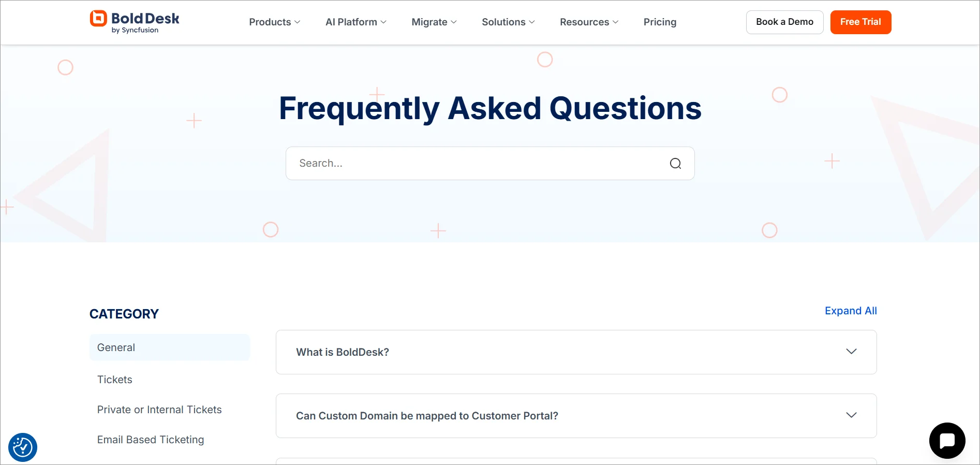Click chevron on Custom Domain question row
Image resolution: width=980 pixels, height=465 pixels.
(x=851, y=415)
